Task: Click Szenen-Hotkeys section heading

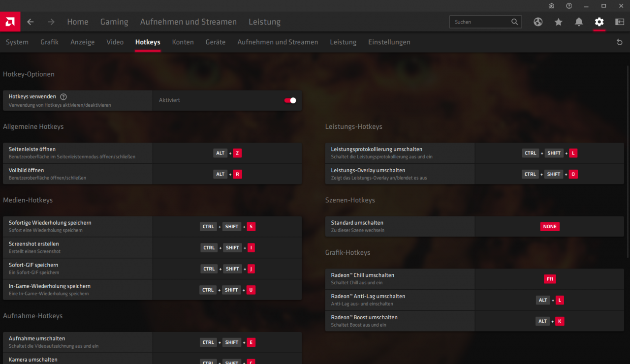Action: click(x=350, y=200)
